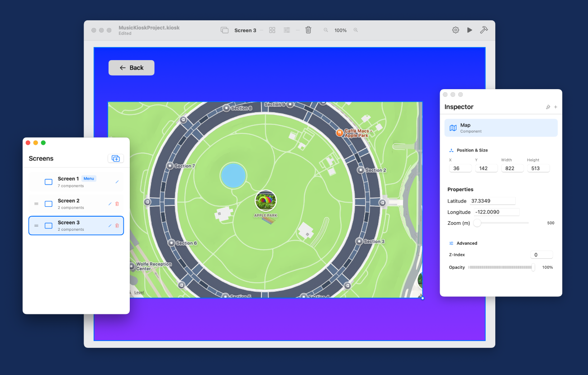Screen dimensions: 588x375
Task: Click the MusicKioskProject.kiosk window title
Action: coord(149,28)
